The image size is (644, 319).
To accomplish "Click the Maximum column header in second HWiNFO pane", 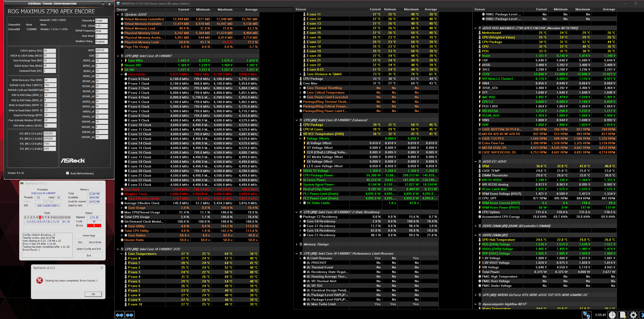I will (409, 9).
